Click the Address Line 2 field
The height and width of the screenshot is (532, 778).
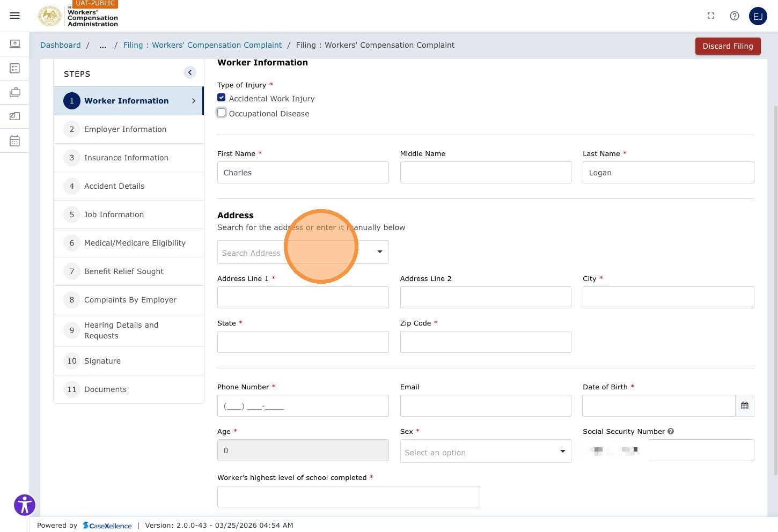point(486,298)
